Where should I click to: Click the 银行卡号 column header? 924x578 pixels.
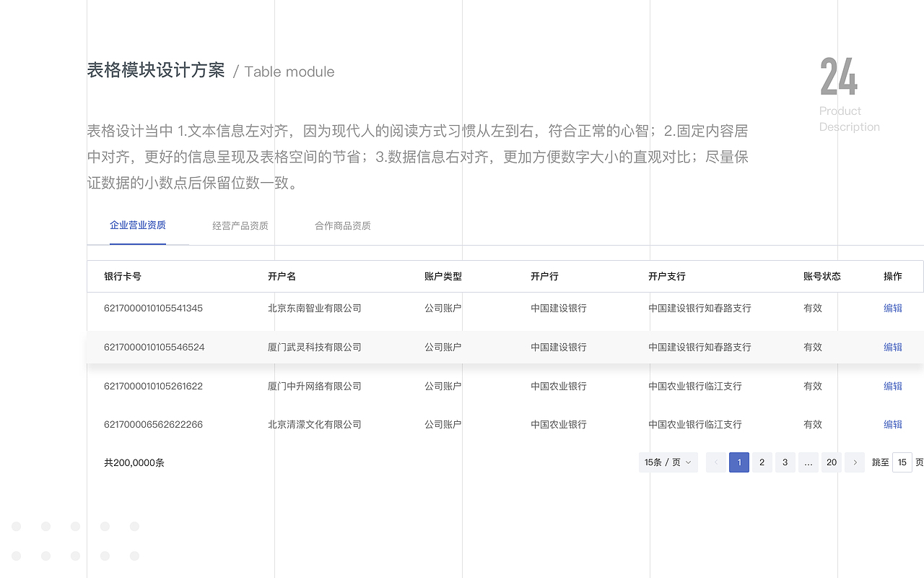point(123,276)
